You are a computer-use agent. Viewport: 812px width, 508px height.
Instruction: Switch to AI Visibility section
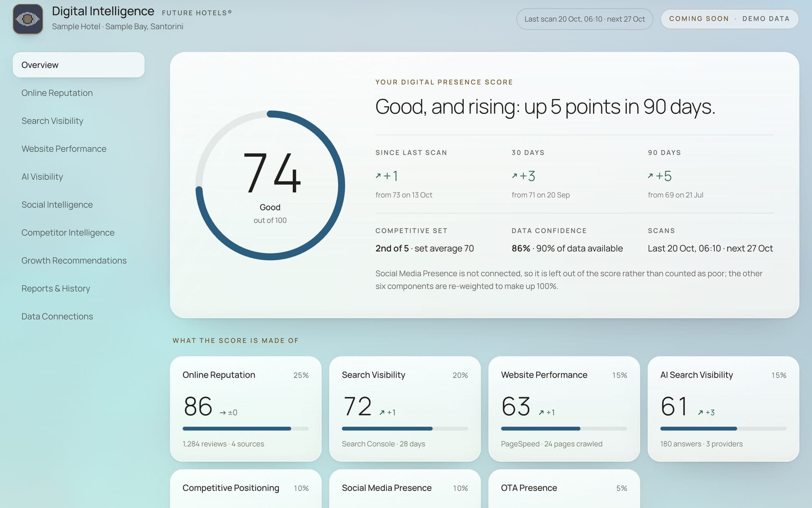point(78,177)
